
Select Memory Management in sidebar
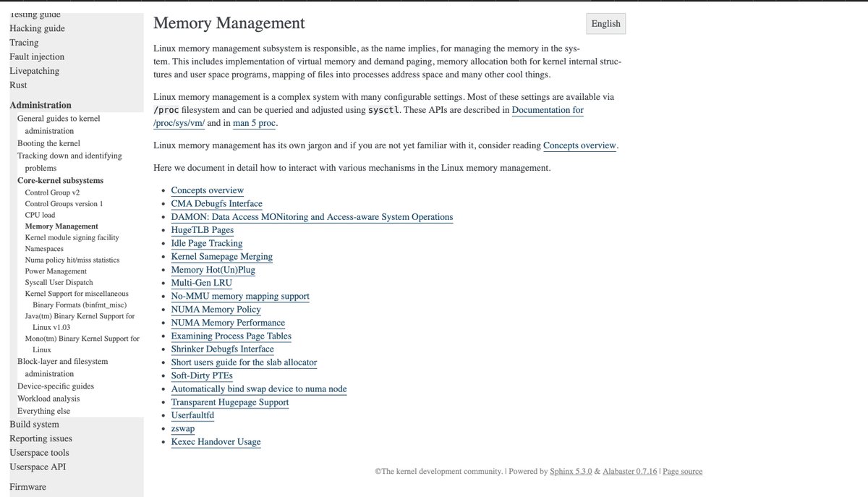click(x=61, y=226)
